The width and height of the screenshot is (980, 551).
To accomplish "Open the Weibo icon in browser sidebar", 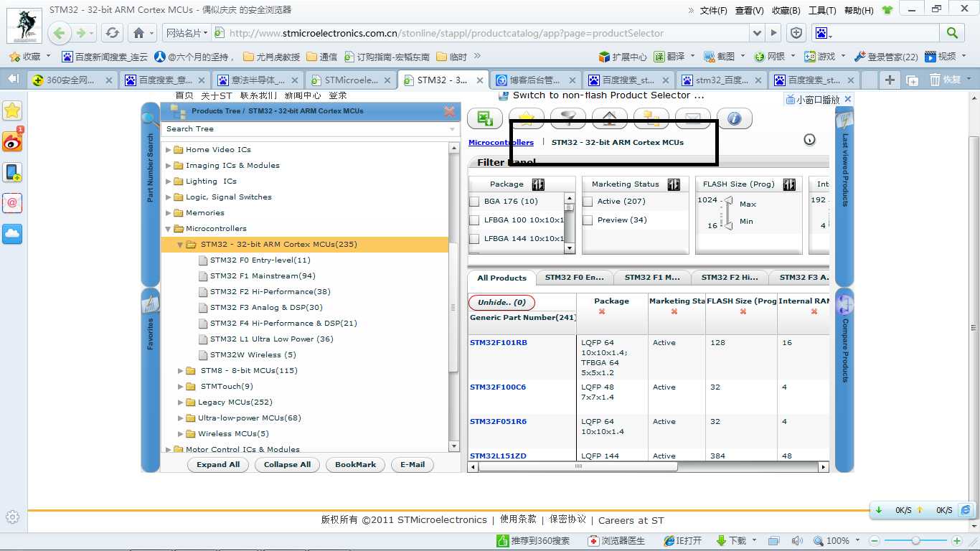I will coord(12,141).
